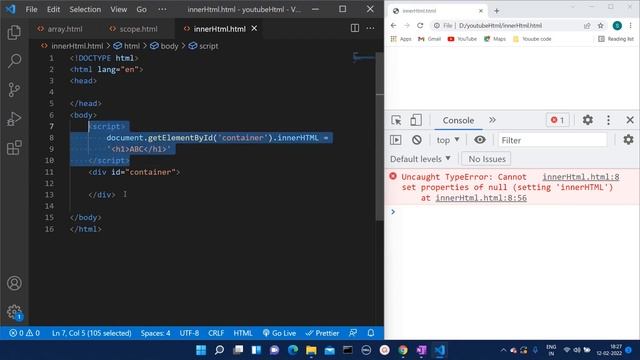Open notifications bell in status bar
The image size is (640, 360).
click(371, 333)
